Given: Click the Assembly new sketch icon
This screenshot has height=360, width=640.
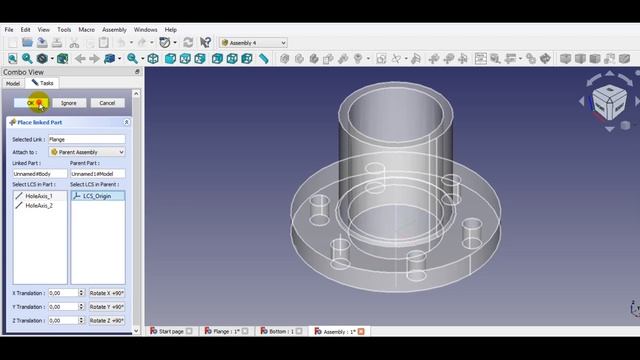Looking at the screenshot, I should [381, 59].
